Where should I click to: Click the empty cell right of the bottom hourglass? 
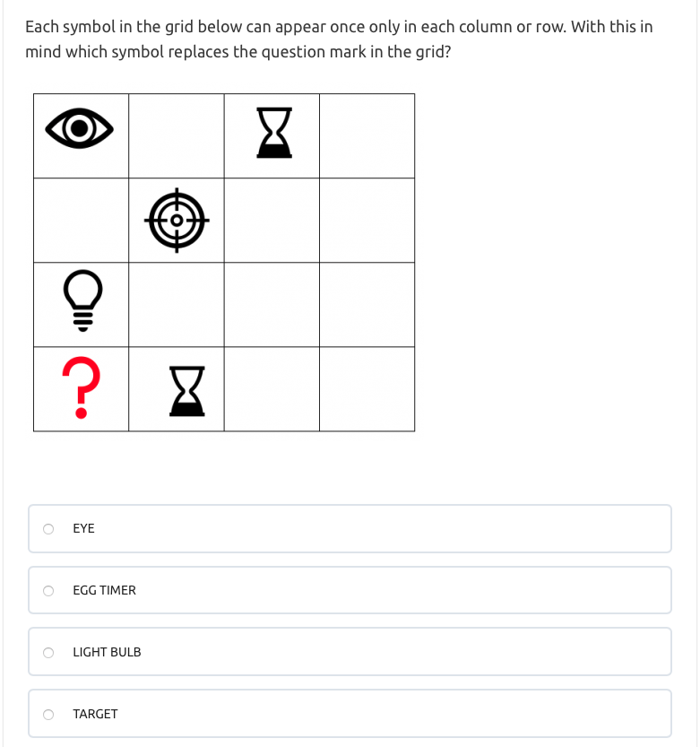click(272, 388)
